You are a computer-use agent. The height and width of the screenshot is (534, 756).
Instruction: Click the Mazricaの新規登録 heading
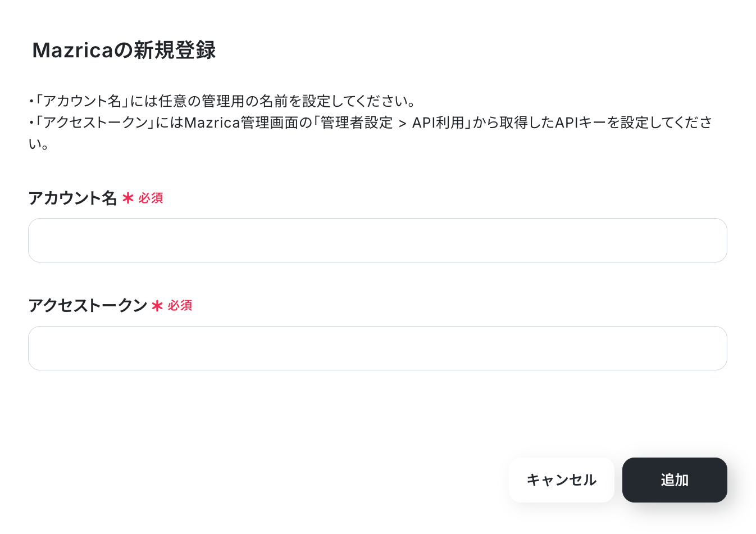124,51
